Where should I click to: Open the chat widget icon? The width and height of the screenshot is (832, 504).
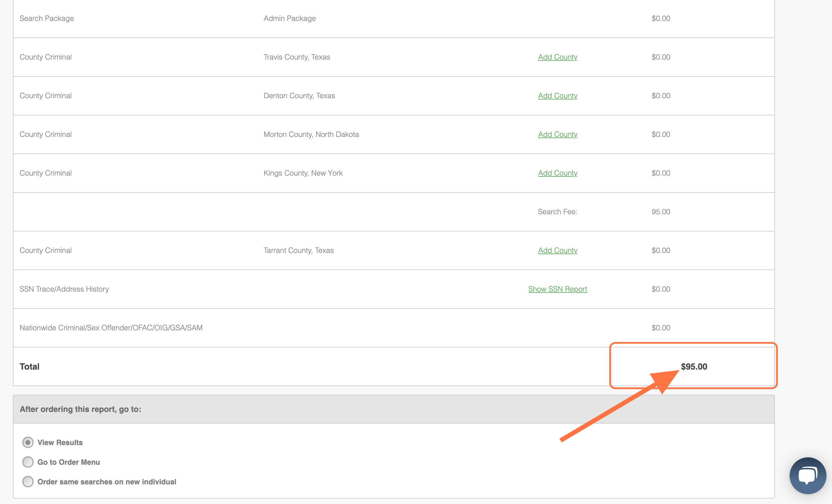pos(808,475)
